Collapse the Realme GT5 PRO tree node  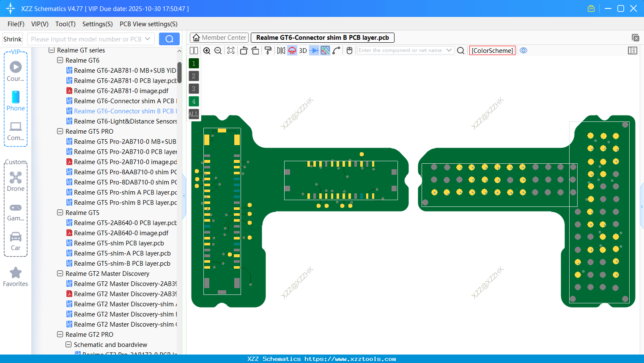point(60,131)
